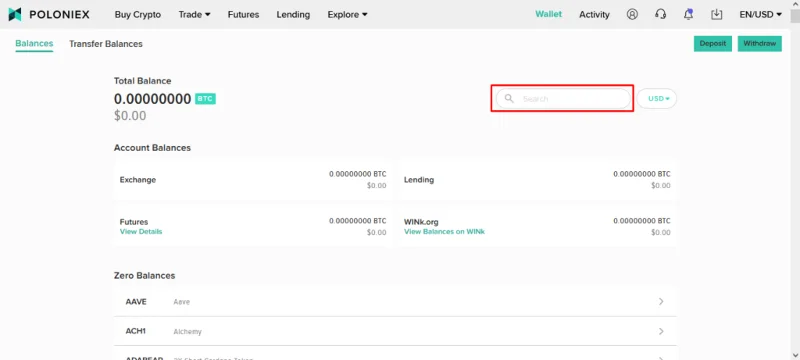Open the USD currency dropdown near search
This screenshot has height=360, width=800.
tap(657, 98)
